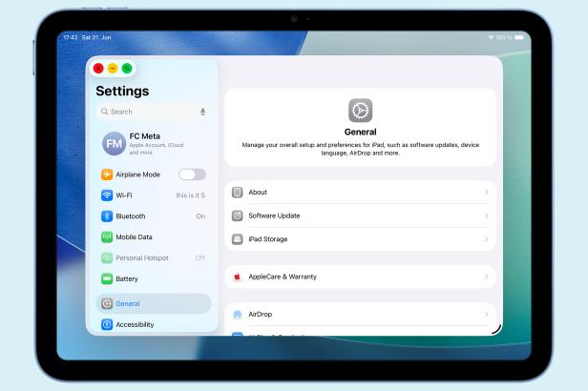588x391 pixels.
Task: Open FC Meta Apple Account
Action: (x=154, y=143)
